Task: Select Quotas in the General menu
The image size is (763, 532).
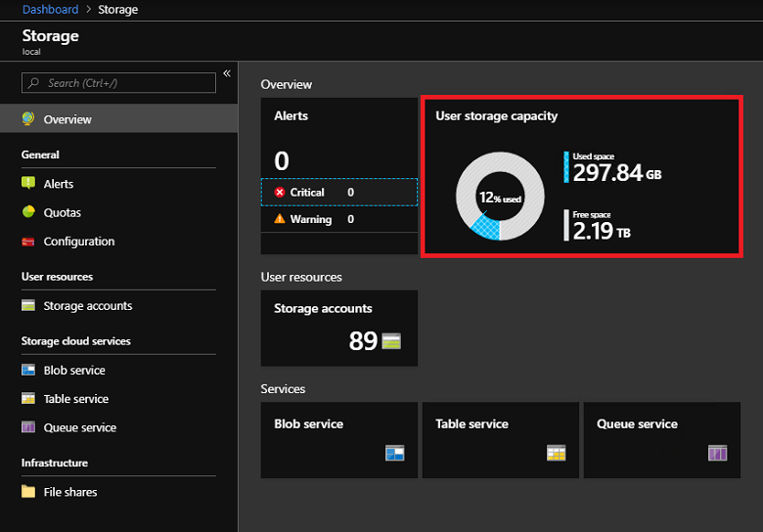Action: pos(63,212)
